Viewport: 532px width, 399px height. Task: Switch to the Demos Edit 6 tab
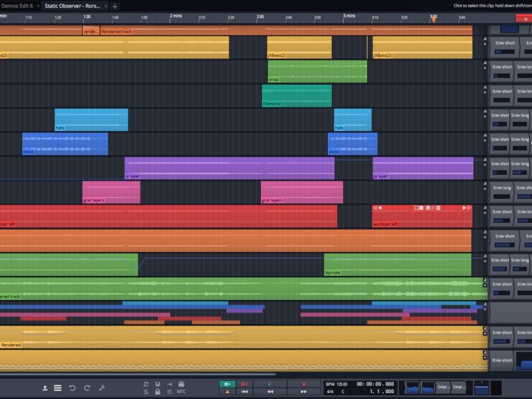click(19, 5)
